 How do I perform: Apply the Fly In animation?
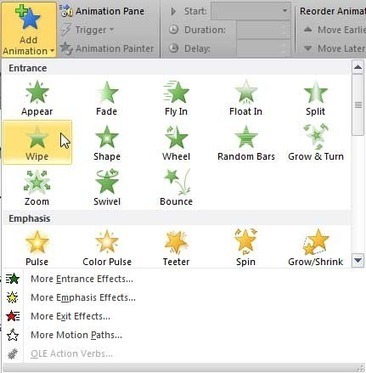click(176, 98)
